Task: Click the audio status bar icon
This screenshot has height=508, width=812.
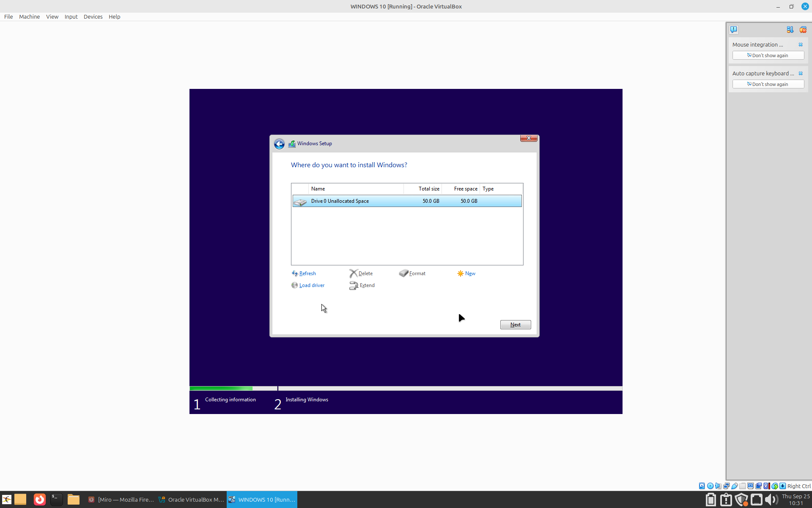Action: pyautogui.click(x=718, y=486)
